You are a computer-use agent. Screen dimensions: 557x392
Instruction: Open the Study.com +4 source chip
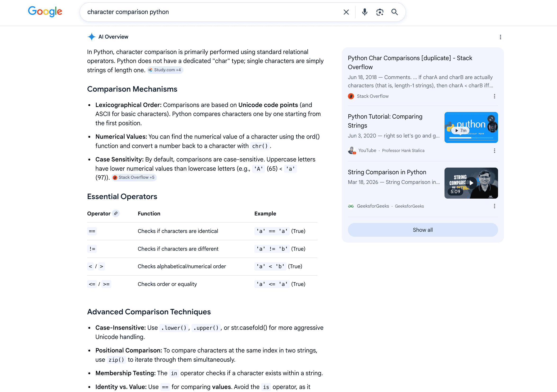pos(165,70)
